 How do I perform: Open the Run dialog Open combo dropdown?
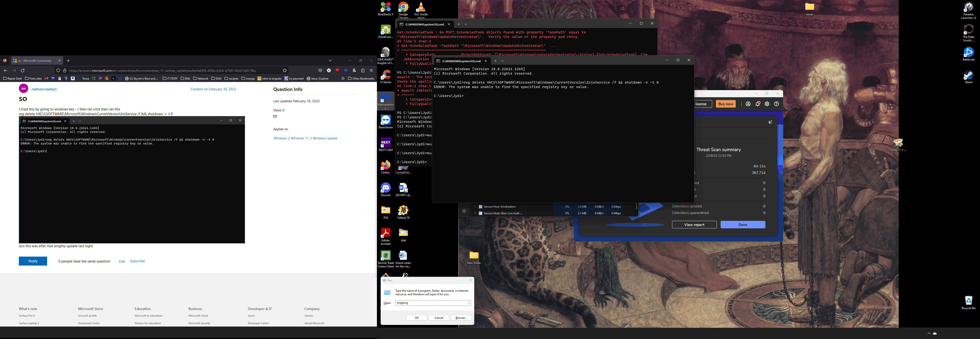468,303
